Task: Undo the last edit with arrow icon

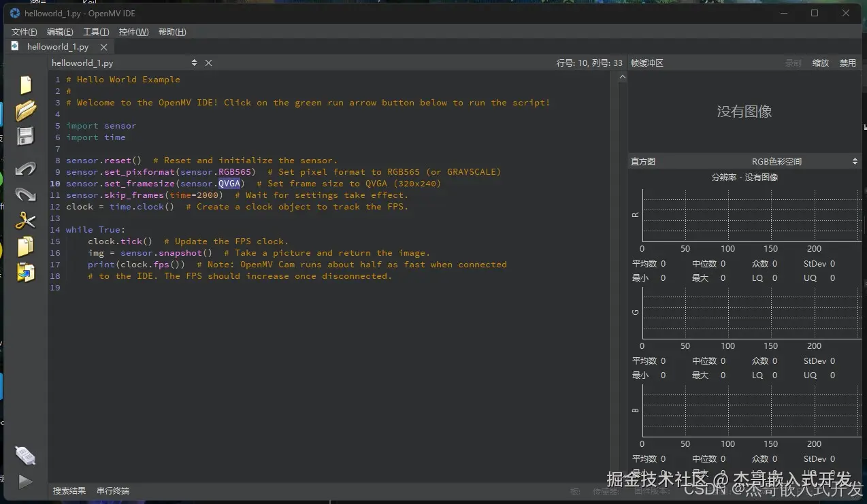Action: pos(25,168)
